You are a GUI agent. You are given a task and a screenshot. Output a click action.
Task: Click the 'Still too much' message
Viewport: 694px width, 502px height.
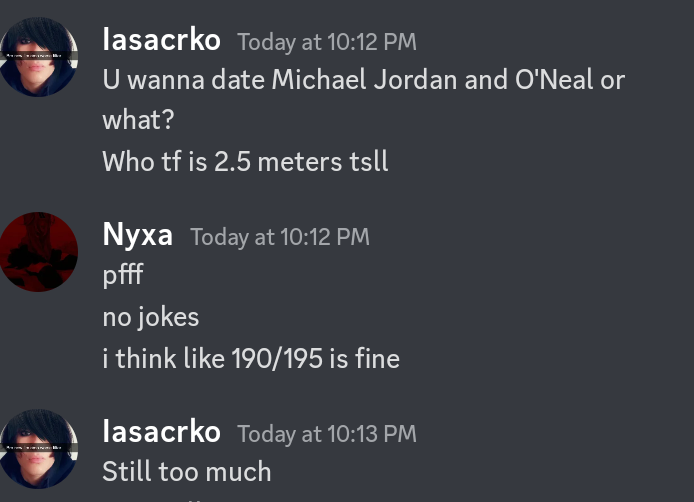point(187,471)
